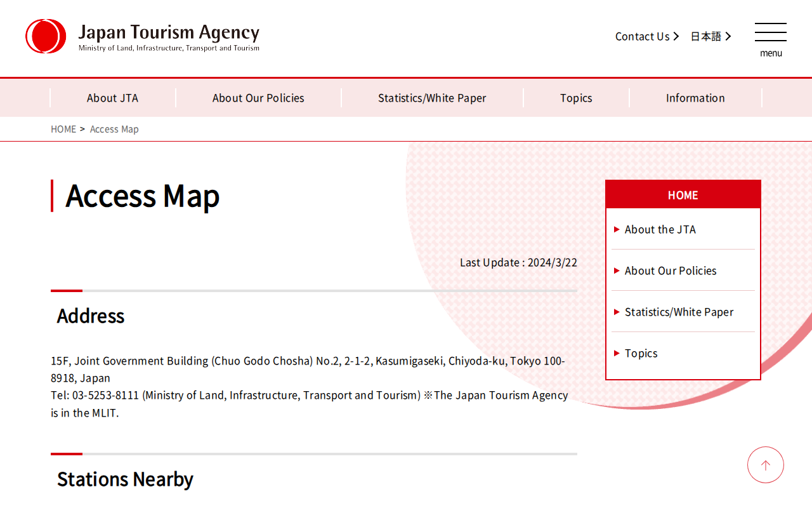Open About Our Policies in the navigation bar
The height and width of the screenshot is (508, 812).
pos(258,98)
